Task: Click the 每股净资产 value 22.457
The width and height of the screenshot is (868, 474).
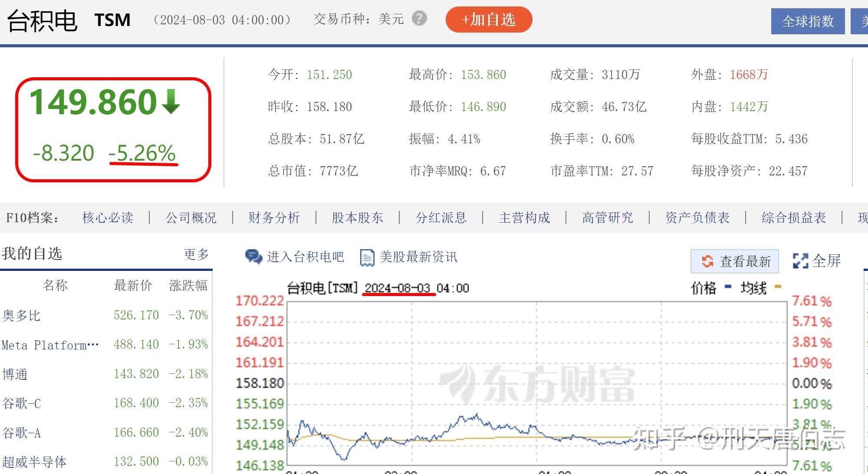Action: (x=788, y=171)
